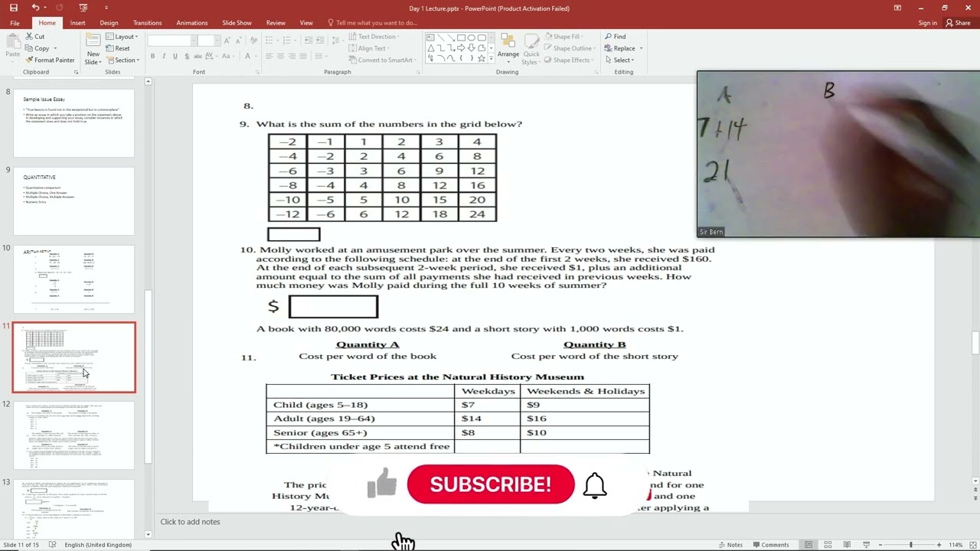
Task: Select the star shape in shapes gallery
Action: (x=481, y=58)
